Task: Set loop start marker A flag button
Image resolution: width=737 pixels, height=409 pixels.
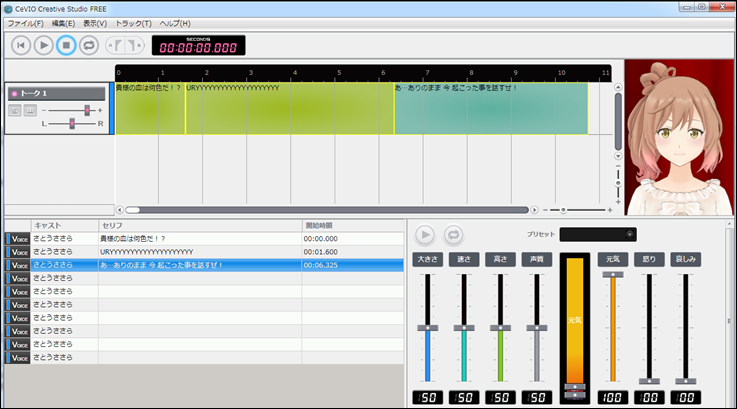Action: [116, 46]
